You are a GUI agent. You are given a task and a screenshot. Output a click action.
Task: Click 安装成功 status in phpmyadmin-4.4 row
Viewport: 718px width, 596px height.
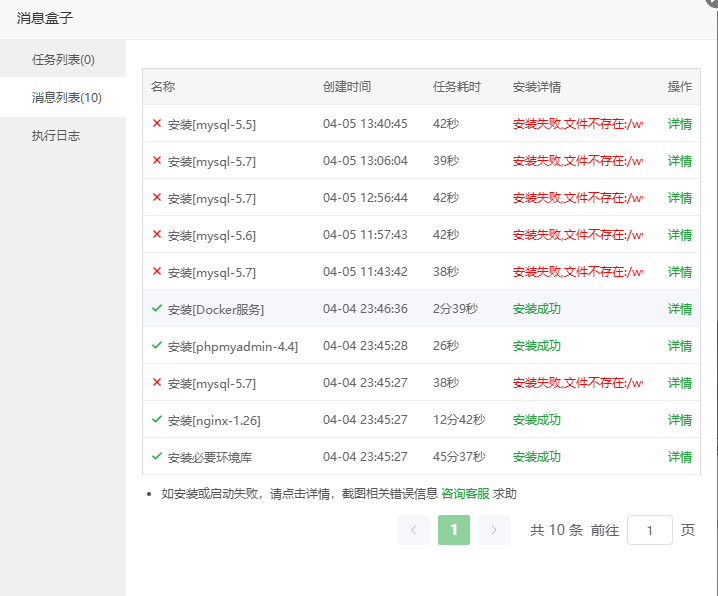pos(537,346)
